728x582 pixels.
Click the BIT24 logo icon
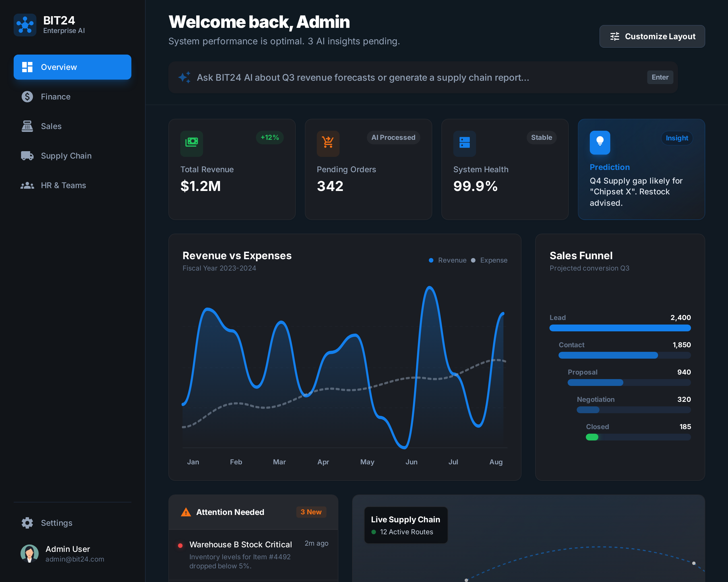pyautogui.click(x=25, y=25)
